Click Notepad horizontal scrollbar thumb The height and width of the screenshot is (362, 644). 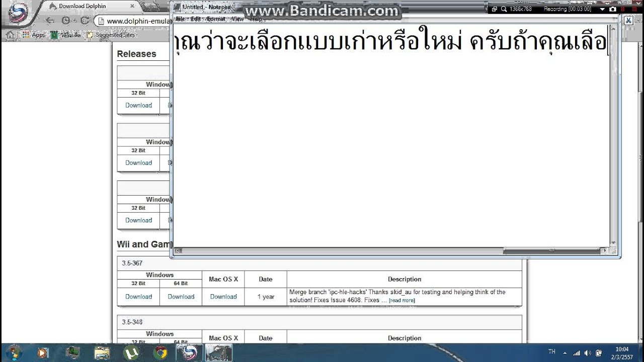tap(552, 250)
